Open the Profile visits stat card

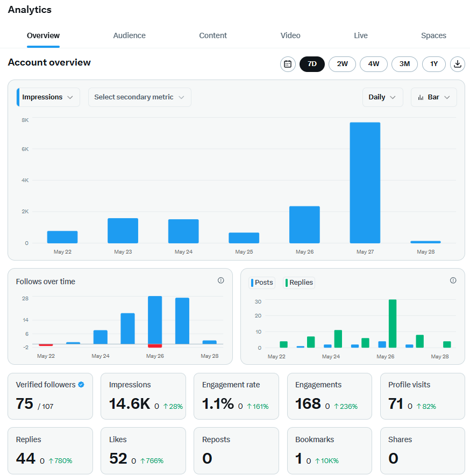423,396
